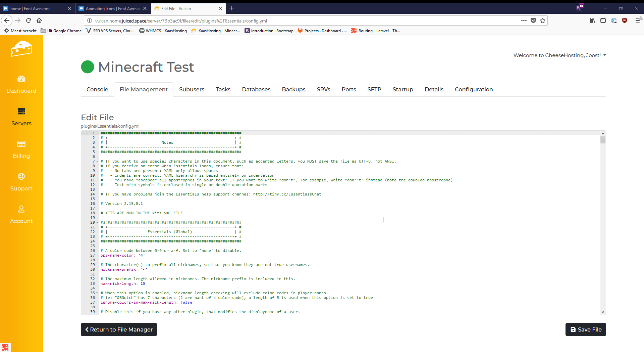Viewport: 644px width, 352px height.
Task: Open the Billing sidebar icon
Action: pos(21,144)
